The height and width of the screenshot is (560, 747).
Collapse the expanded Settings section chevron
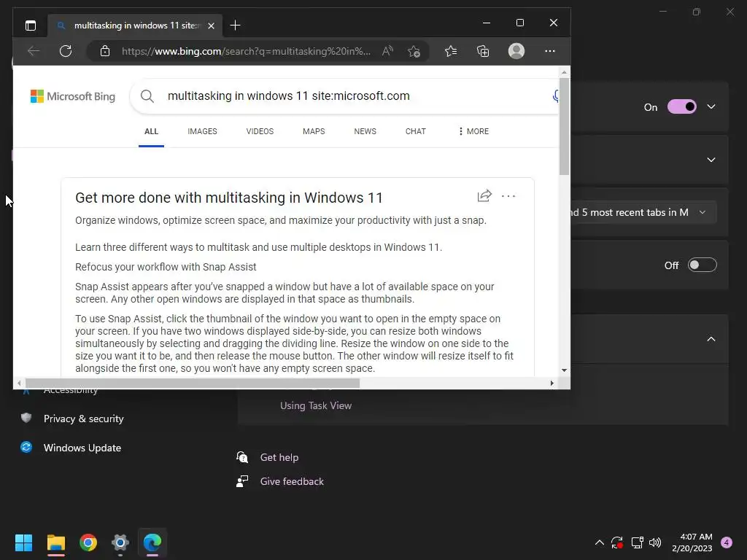tap(711, 339)
